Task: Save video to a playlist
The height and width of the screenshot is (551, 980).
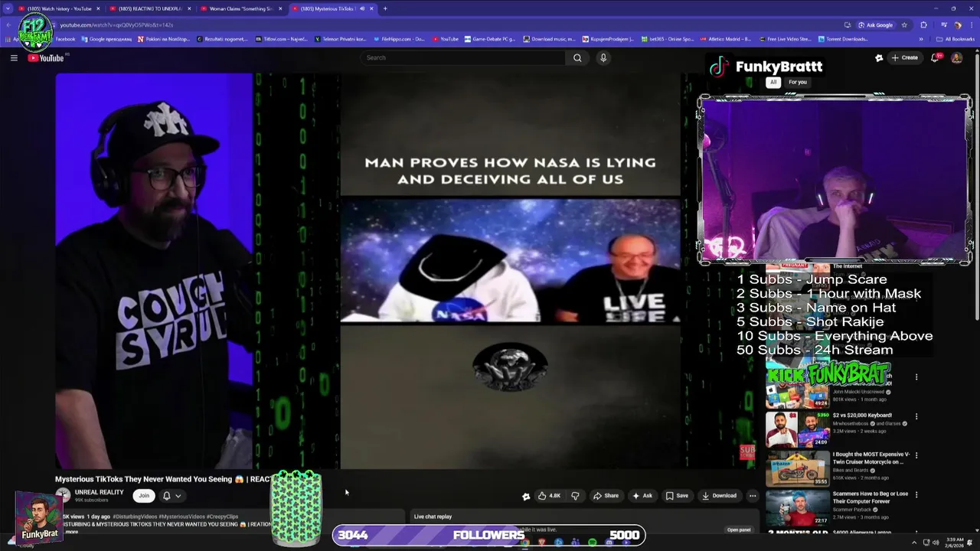Action: [677, 495]
